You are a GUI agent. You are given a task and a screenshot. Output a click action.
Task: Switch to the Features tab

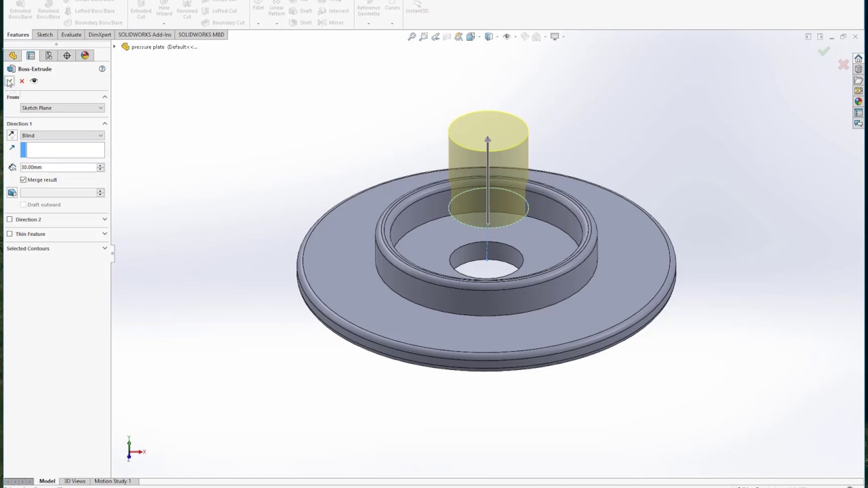pyautogui.click(x=18, y=35)
